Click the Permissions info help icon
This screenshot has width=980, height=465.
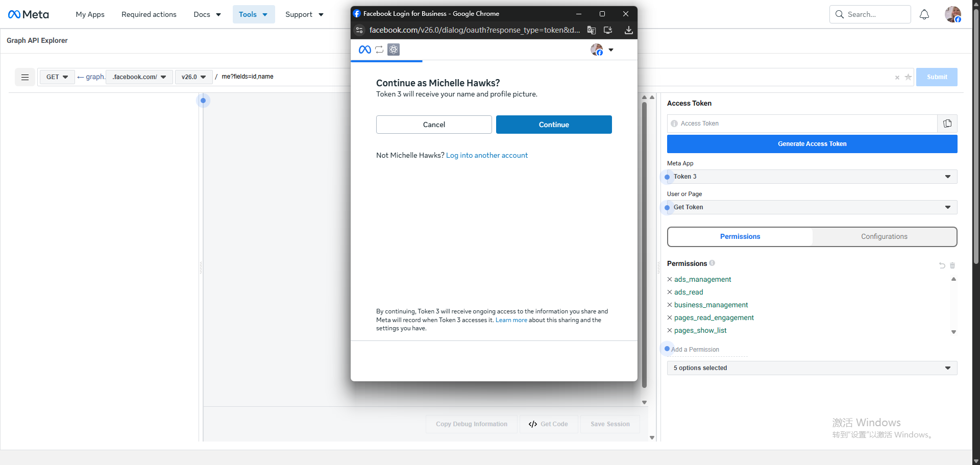[x=712, y=263]
